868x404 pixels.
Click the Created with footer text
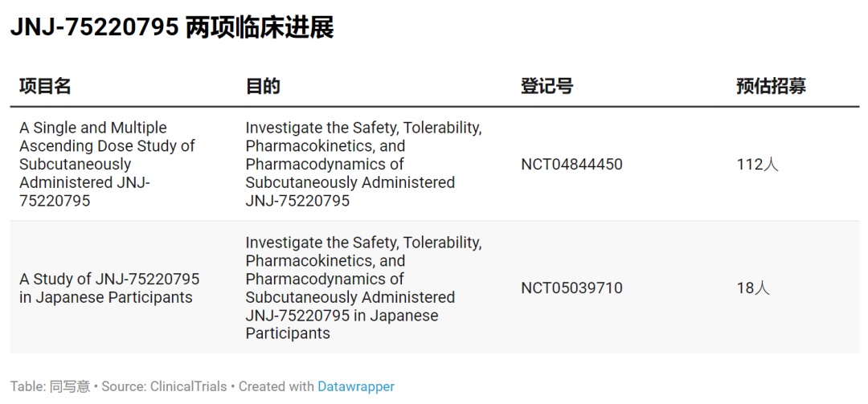[x=276, y=386]
